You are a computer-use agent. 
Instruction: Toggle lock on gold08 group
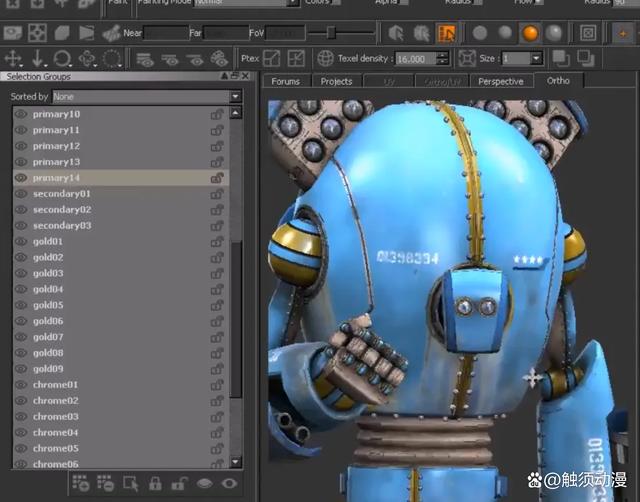coord(217,353)
